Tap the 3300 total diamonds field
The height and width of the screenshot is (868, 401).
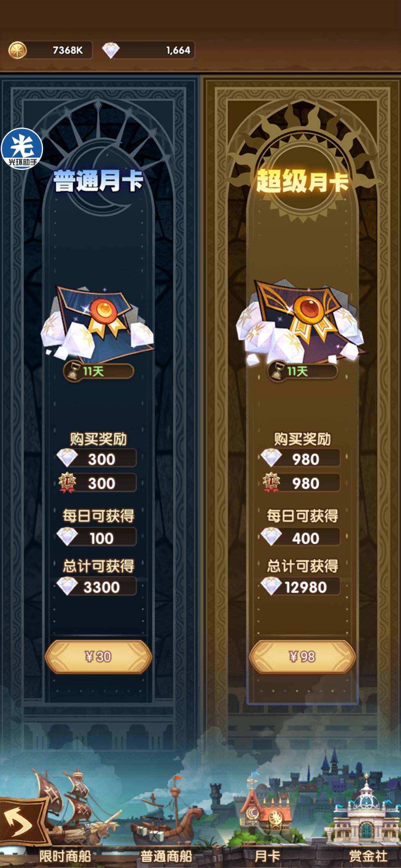click(x=97, y=587)
